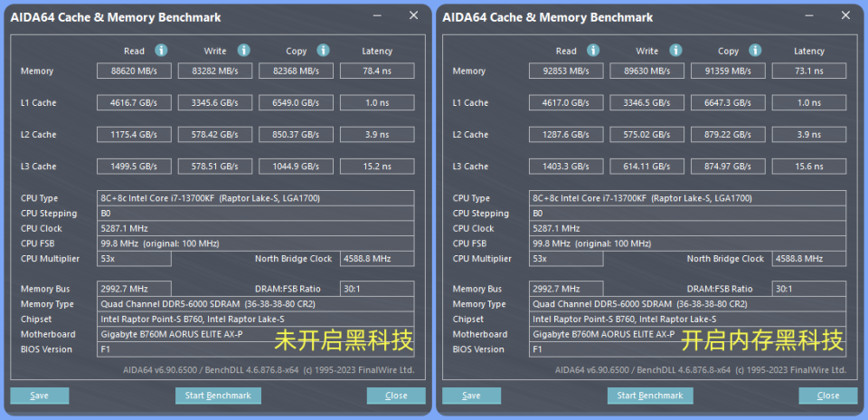Click L3 Cache Copy 874.97 GB/s
The height and width of the screenshot is (420, 868).
pos(728,167)
